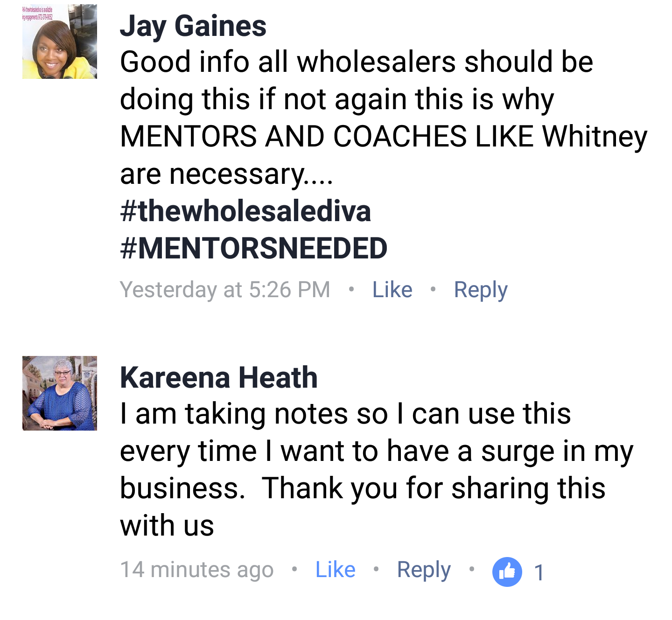Open Jay Gaines' profile picture
The width and height of the screenshot is (672, 620).
click(x=60, y=42)
